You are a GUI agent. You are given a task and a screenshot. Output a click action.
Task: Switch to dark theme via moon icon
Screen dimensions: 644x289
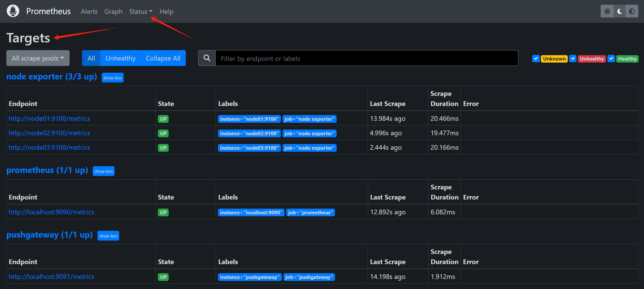[x=619, y=11]
